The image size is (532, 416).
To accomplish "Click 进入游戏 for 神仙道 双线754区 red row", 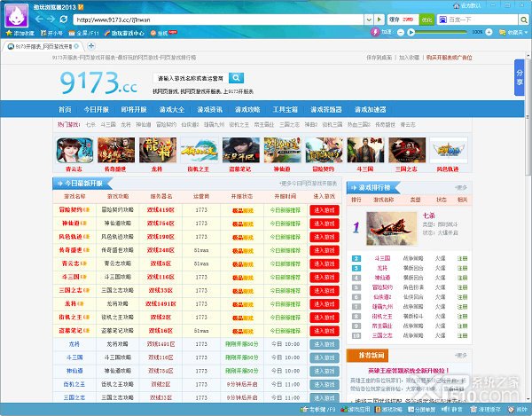I will (x=325, y=224).
